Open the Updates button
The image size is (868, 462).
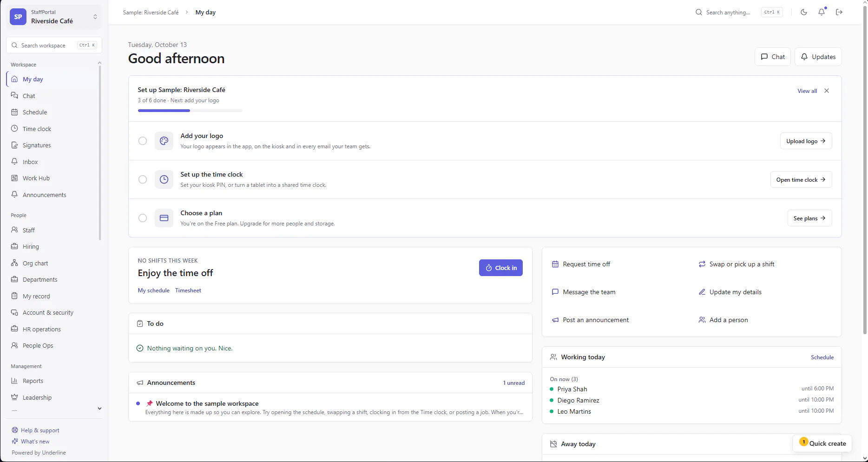tap(818, 57)
